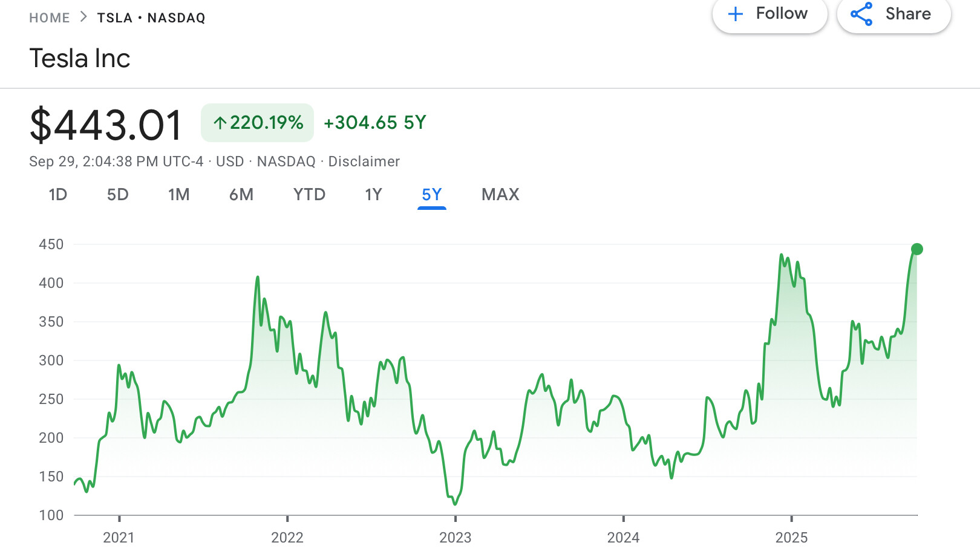Click the share network icon
Viewport: 980px width, 554px height.
tap(861, 14)
